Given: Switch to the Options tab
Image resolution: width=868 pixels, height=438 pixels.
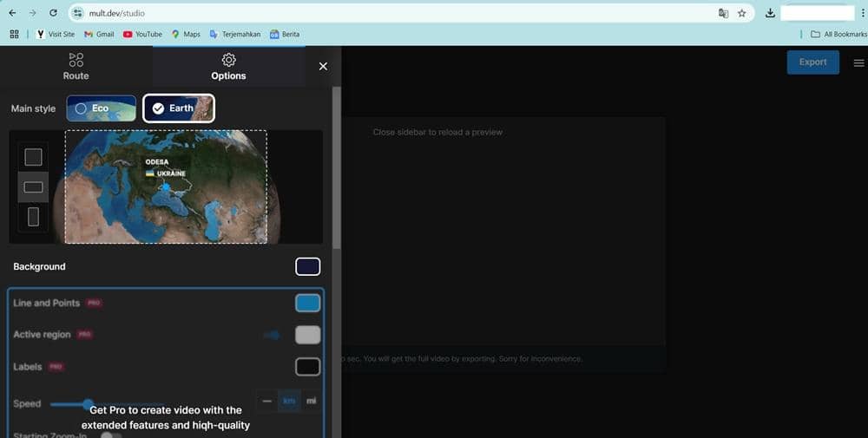Looking at the screenshot, I should [228, 67].
